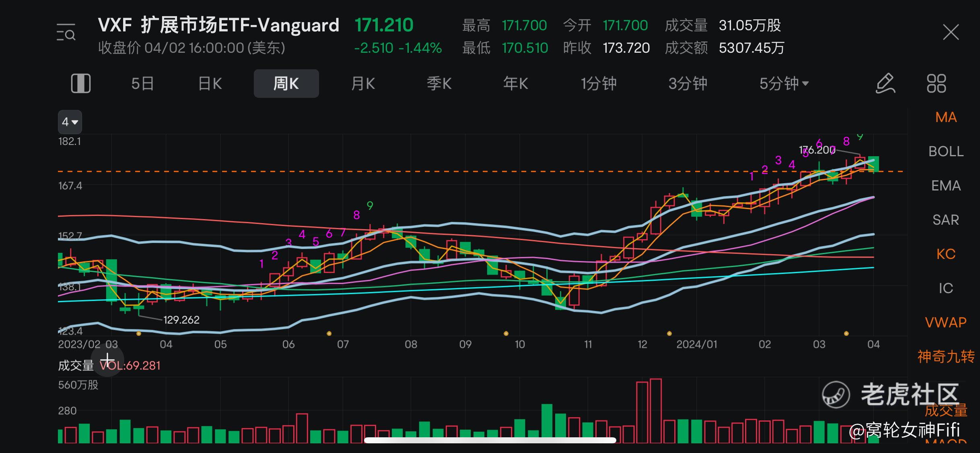Viewport: 980px width, 453px height.
Task: Expand the 5分钟 interval dropdown
Action: pos(784,84)
